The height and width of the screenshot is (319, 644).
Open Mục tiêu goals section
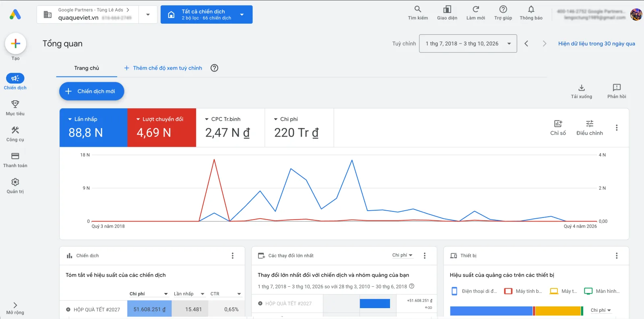point(15,108)
